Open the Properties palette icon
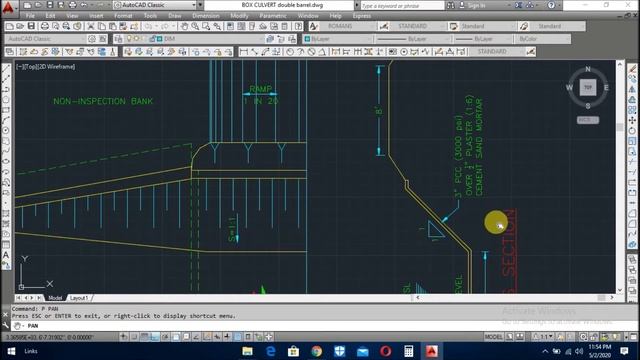Viewport: 640px width, 360px height. [x=230, y=27]
